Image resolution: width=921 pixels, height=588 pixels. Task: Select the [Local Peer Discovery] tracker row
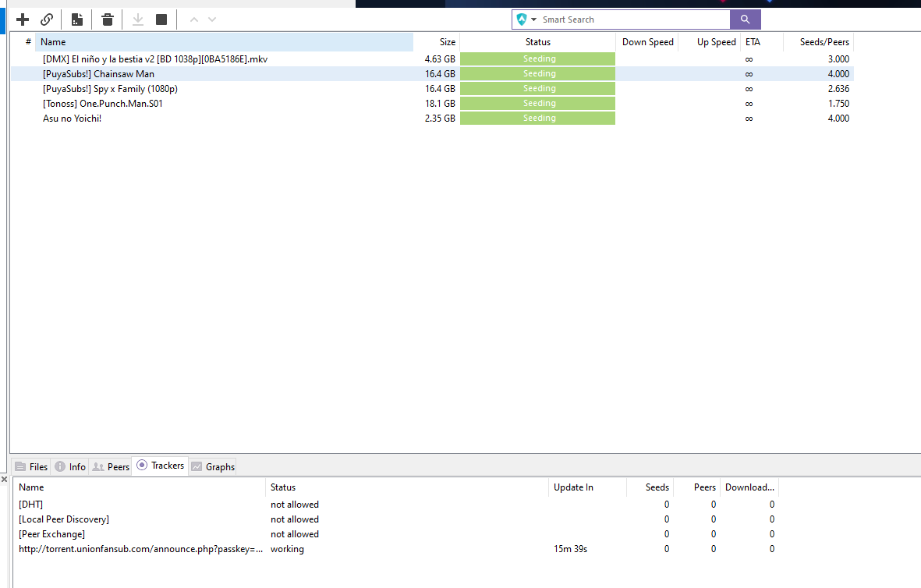[x=396, y=519]
